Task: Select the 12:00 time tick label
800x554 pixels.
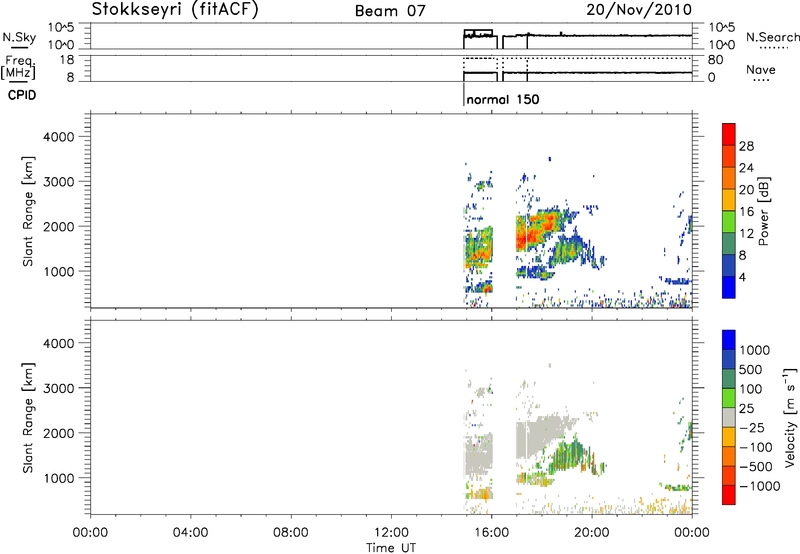Action: (391, 533)
